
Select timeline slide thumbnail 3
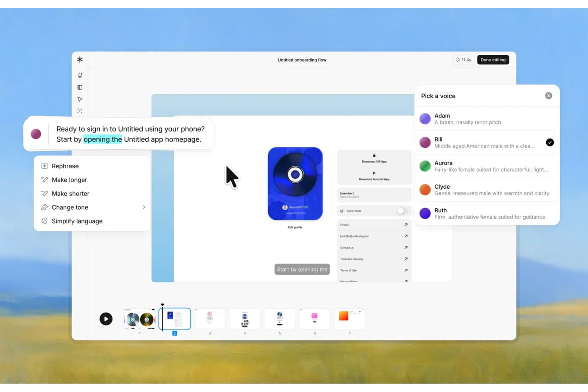coord(210,319)
